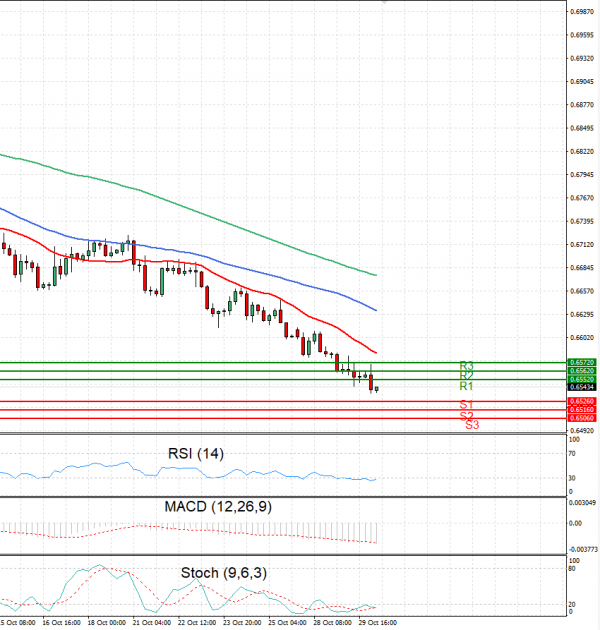Click the 0.67120 price axis label

[x=582, y=244]
